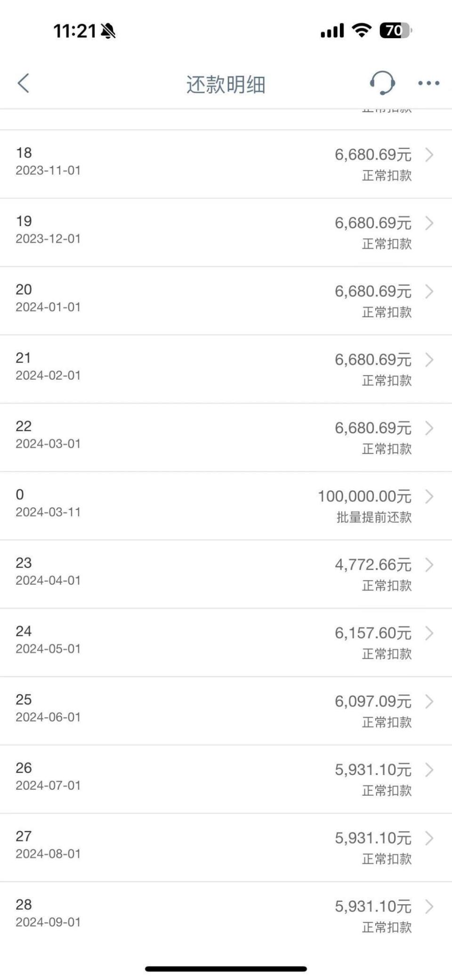This screenshot has width=452, height=980.
Task: Expand the 100,000.00元 prepayment chevron
Action: [x=429, y=496]
